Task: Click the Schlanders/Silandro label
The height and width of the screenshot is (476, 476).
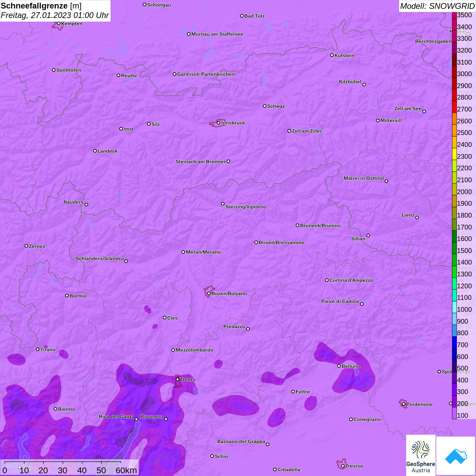Action: click(100, 258)
